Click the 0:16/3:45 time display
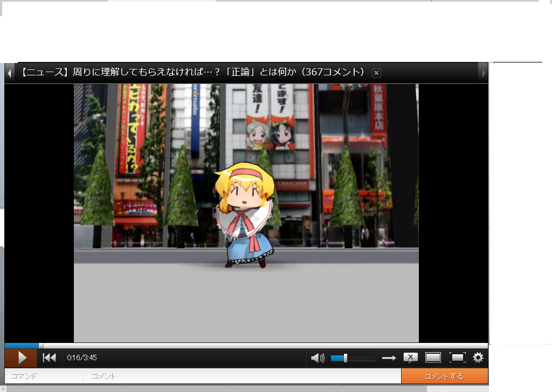Viewport: 552px width, 392px height. coord(82,358)
